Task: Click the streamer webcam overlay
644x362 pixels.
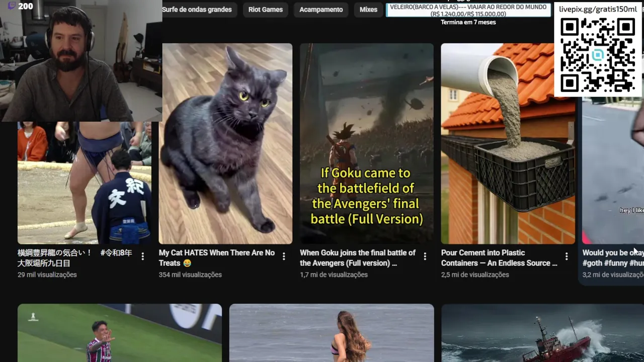Action: tap(81, 61)
